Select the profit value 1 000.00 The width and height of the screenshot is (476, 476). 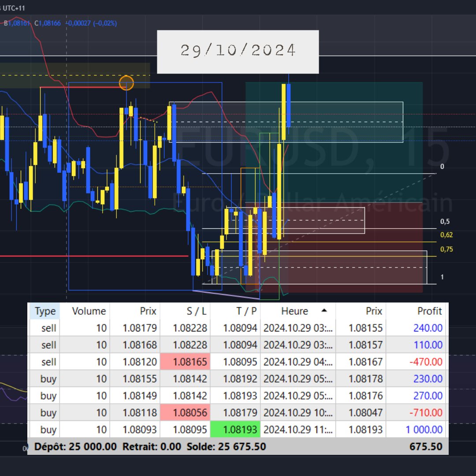424,430
